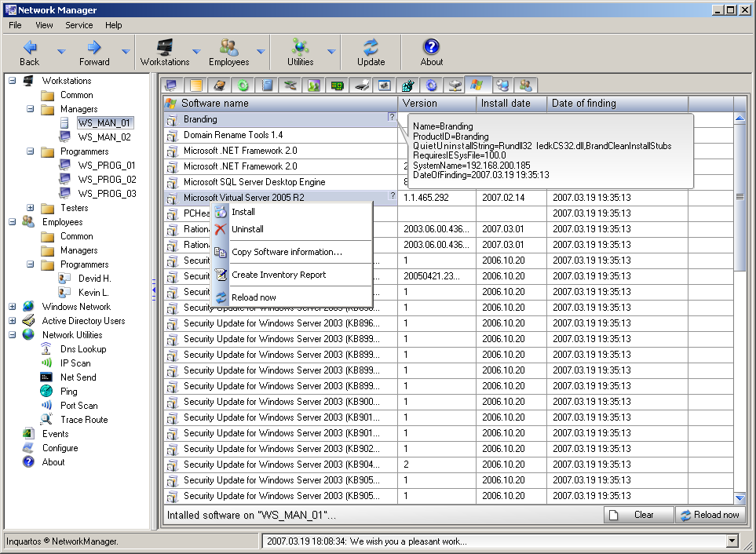Switch to the two users tab
Image resolution: width=756 pixels, height=554 pixels.
(x=525, y=86)
